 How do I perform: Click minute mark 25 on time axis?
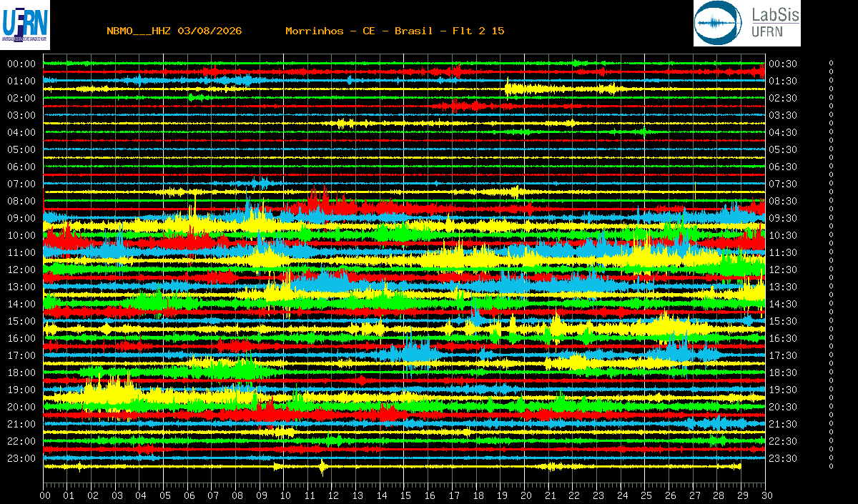[646, 495]
